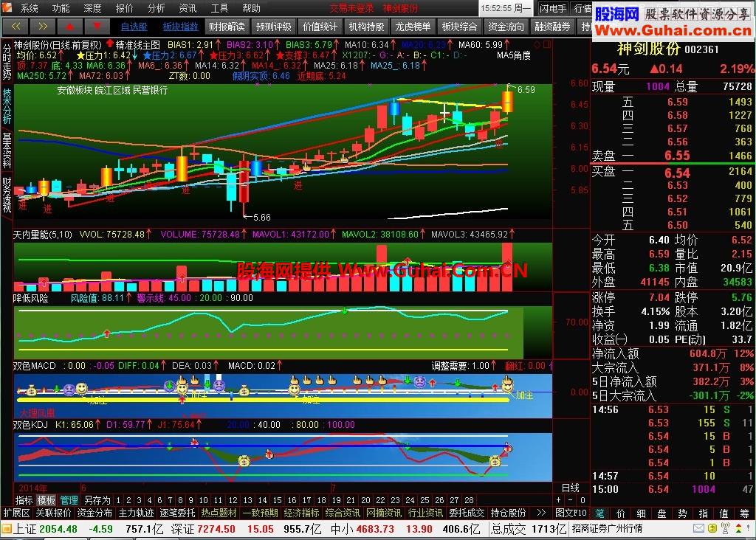This screenshot has height=540, width=756.
Task: Open the 板块指数 link
Action: [x=180, y=27]
